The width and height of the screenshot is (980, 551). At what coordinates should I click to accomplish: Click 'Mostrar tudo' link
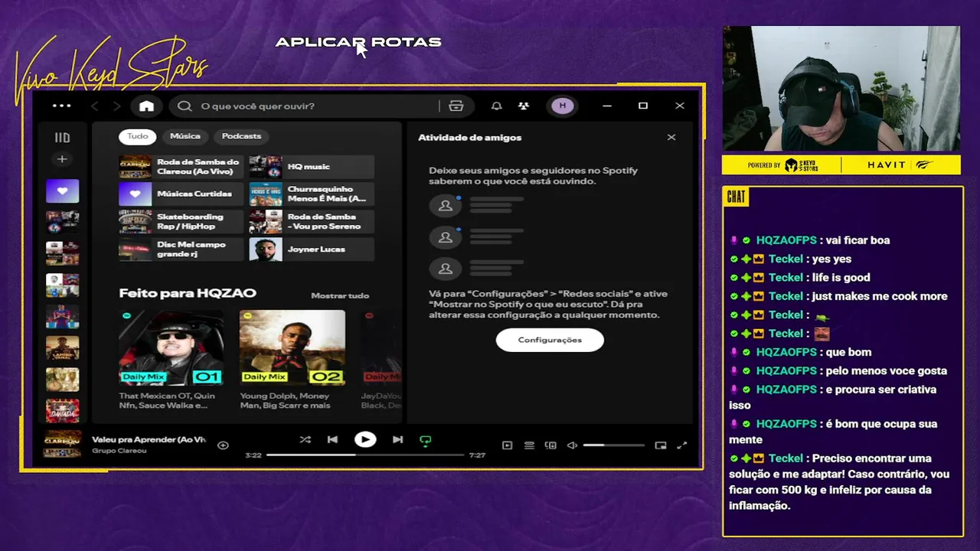click(x=340, y=295)
